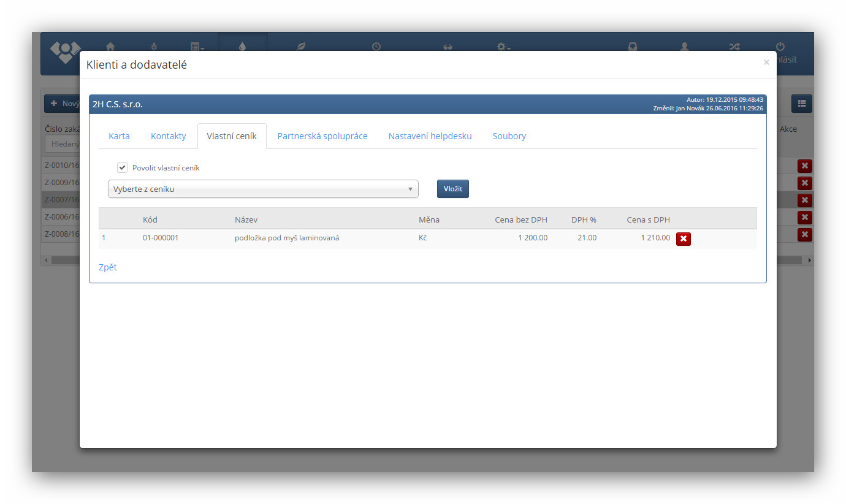This screenshot has height=504, width=846.
Task: Click the leaf icon in the top bar
Action: [301, 46]
